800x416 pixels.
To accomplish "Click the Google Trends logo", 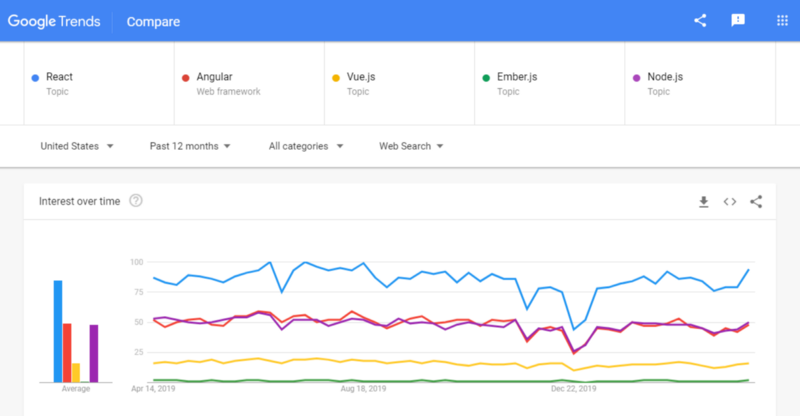I will click(x=54, y=21).
